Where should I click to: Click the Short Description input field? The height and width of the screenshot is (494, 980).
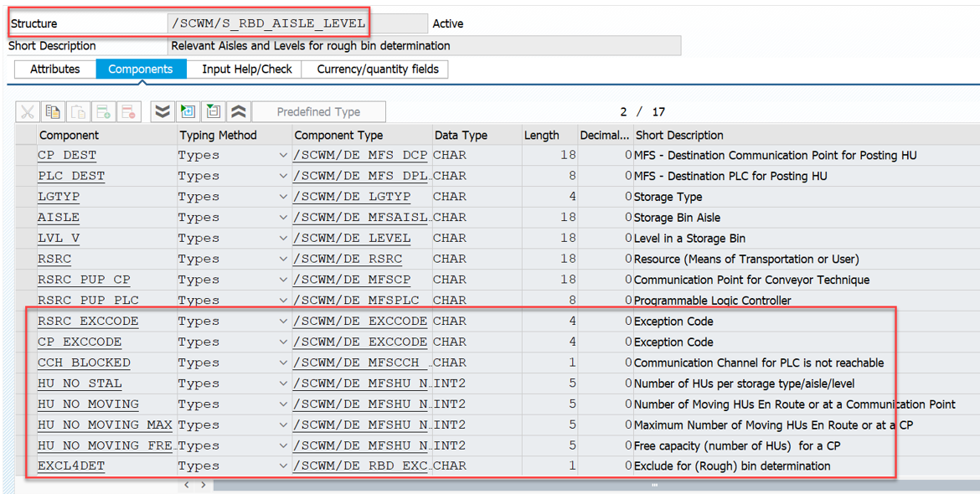(425, 45)
